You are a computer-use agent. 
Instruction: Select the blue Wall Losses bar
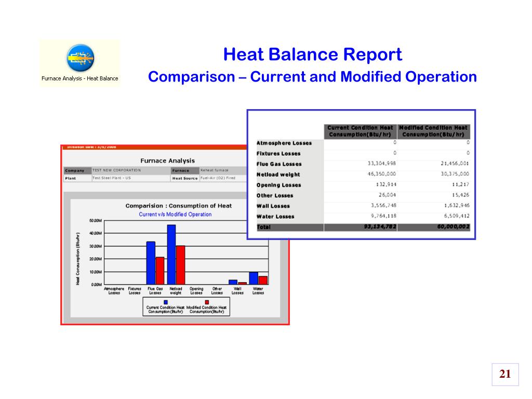click(233, 282)
